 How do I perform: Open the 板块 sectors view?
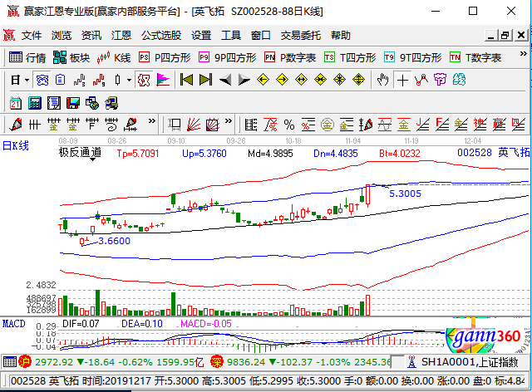[71, 57]
